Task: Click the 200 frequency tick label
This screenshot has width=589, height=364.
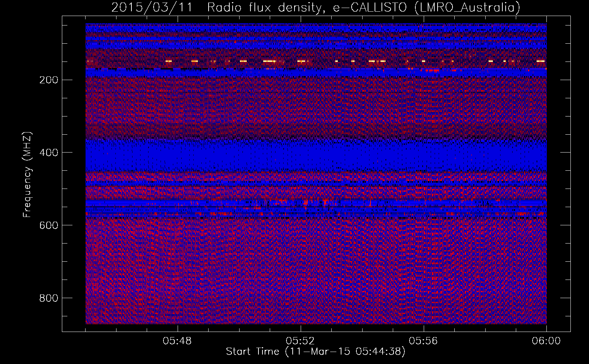Action: coord(48,80)
